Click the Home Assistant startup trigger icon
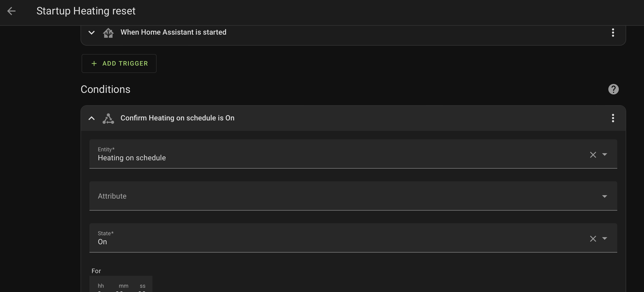644x292 pixels. tap(108, 33)
